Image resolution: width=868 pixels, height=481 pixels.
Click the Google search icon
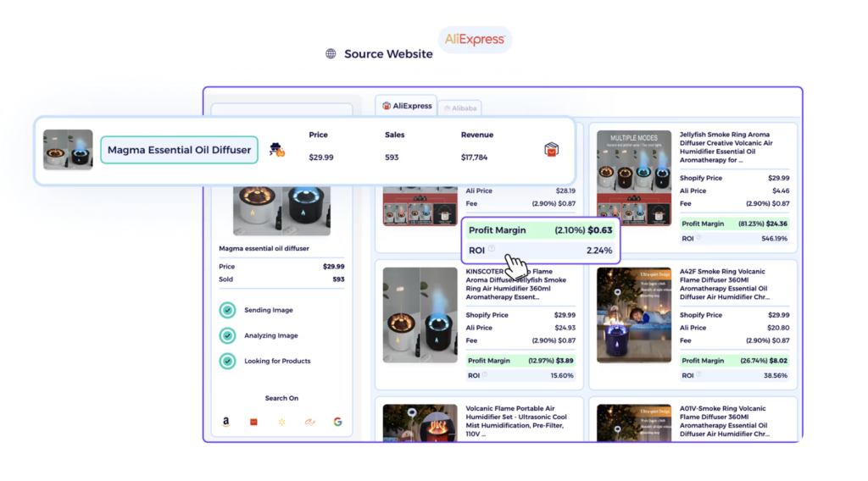click(337, 422)
